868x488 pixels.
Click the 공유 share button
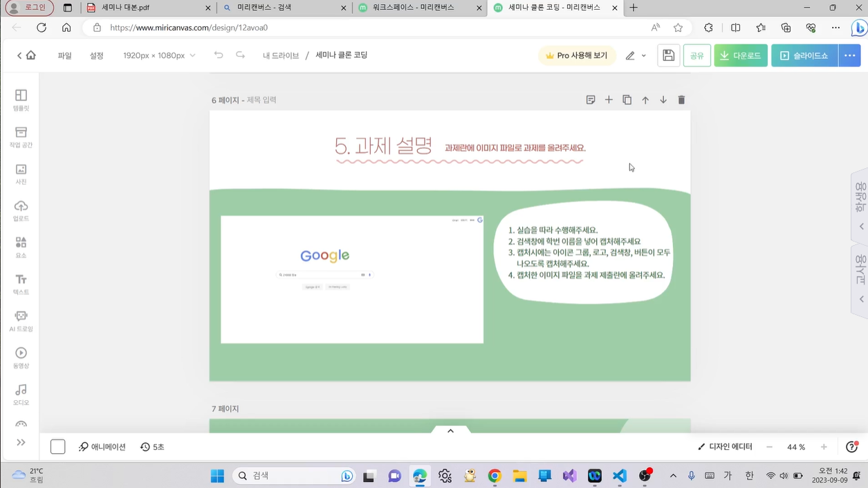tap(696, 55)
